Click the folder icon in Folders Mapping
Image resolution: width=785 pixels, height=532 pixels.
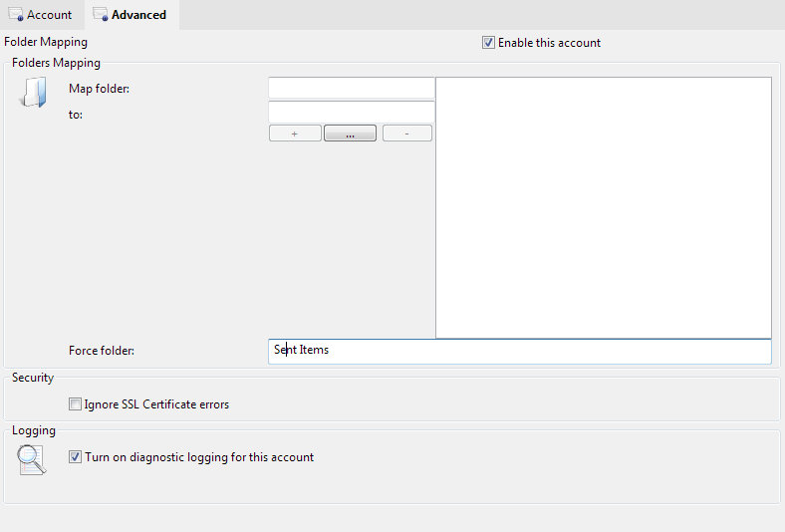33,94
